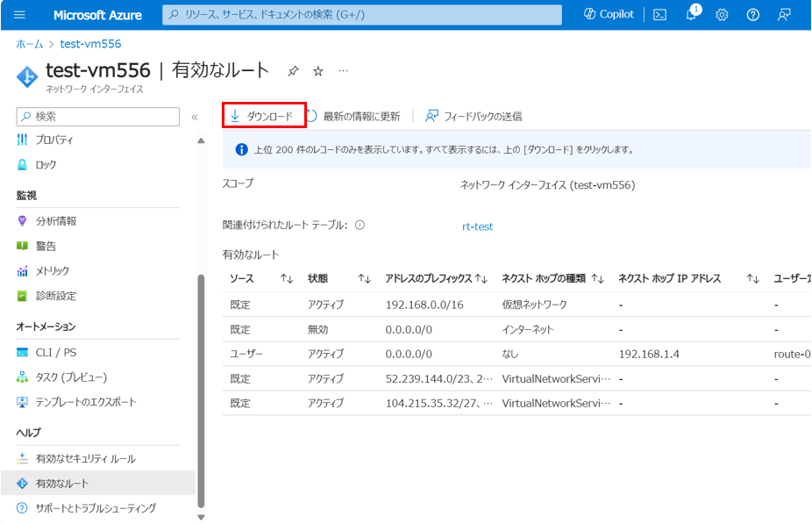Click the テンプレートのエクスポート icon
The image size is (812, 524).
22,402
